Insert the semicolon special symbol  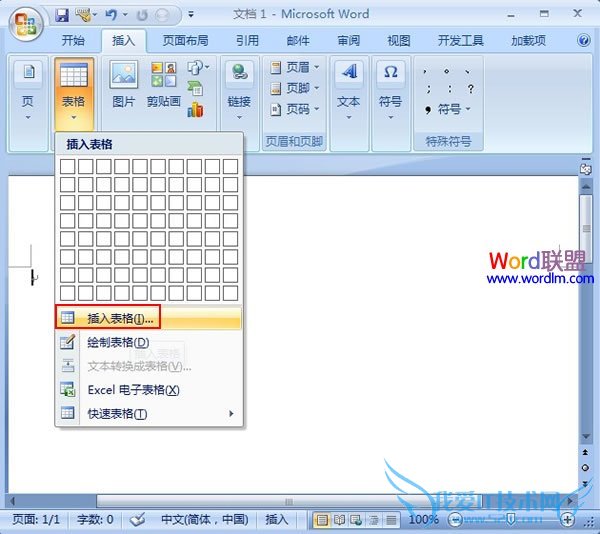point(428,89)
